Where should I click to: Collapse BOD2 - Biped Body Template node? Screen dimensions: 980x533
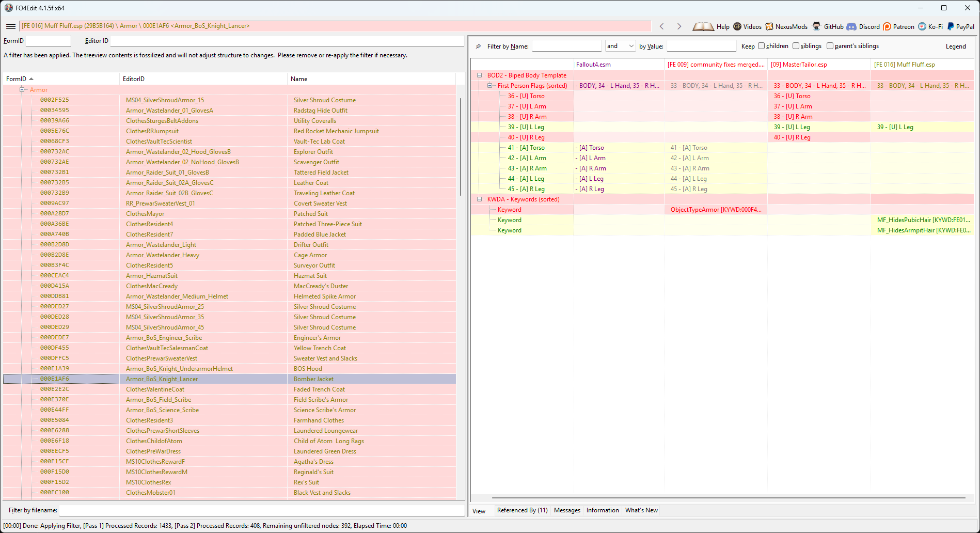(x=480, y=75)
